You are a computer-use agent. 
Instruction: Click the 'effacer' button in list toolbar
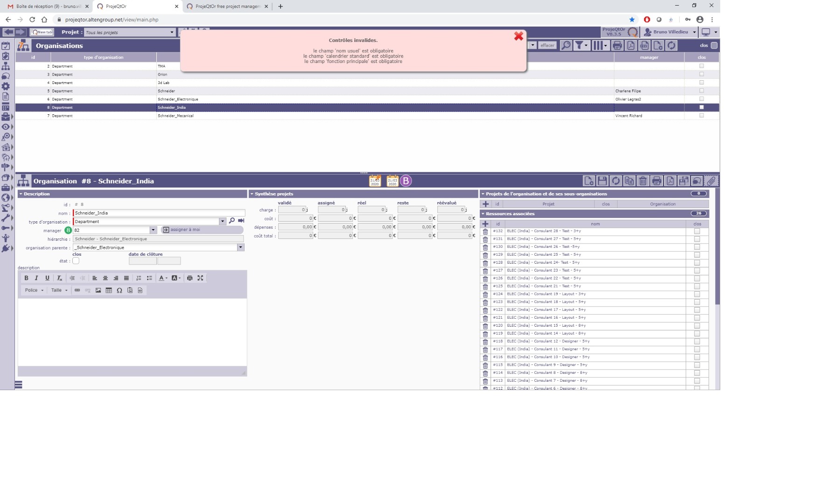pos(547,45)
